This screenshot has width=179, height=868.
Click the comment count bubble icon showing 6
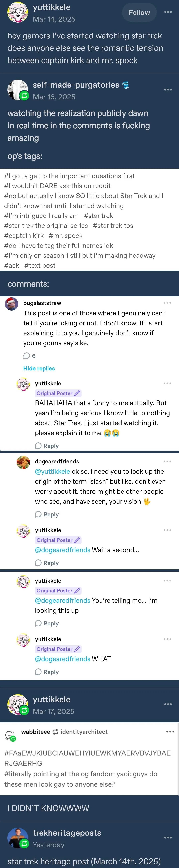point(27,356)
